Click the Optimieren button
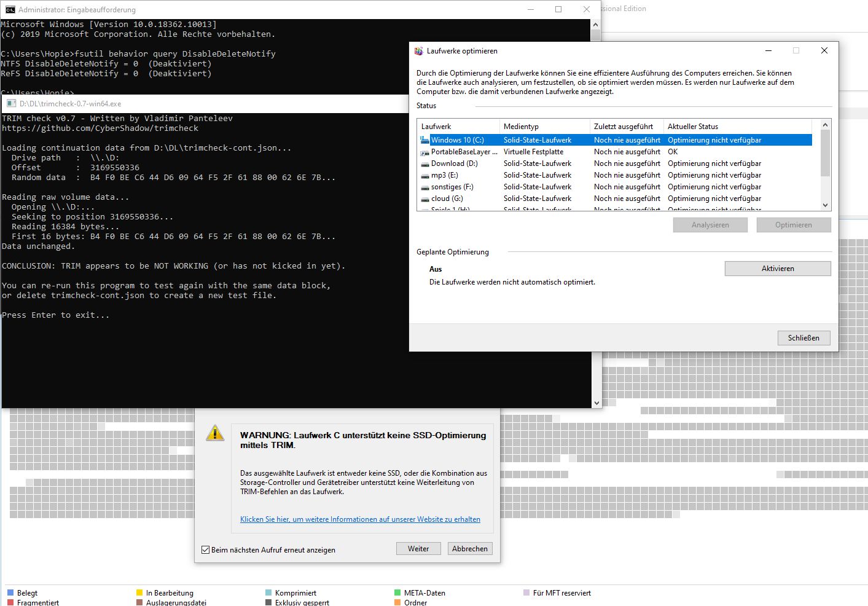 click(794, 225)
